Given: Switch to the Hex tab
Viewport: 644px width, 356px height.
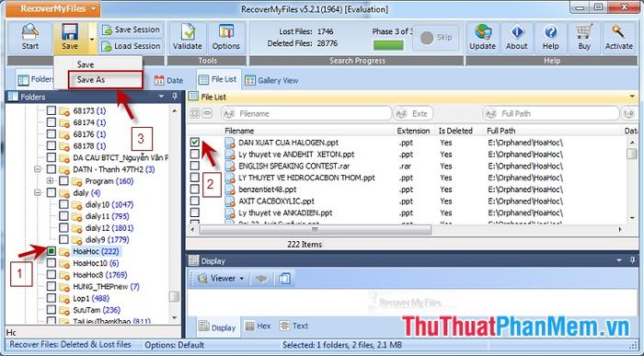Looking at the screenshot, I should point(258,326).
